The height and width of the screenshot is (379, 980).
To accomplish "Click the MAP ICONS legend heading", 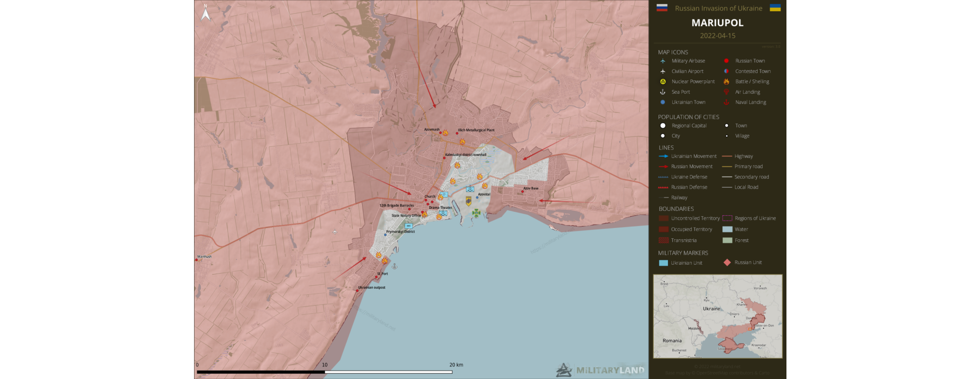I will 673,52.
